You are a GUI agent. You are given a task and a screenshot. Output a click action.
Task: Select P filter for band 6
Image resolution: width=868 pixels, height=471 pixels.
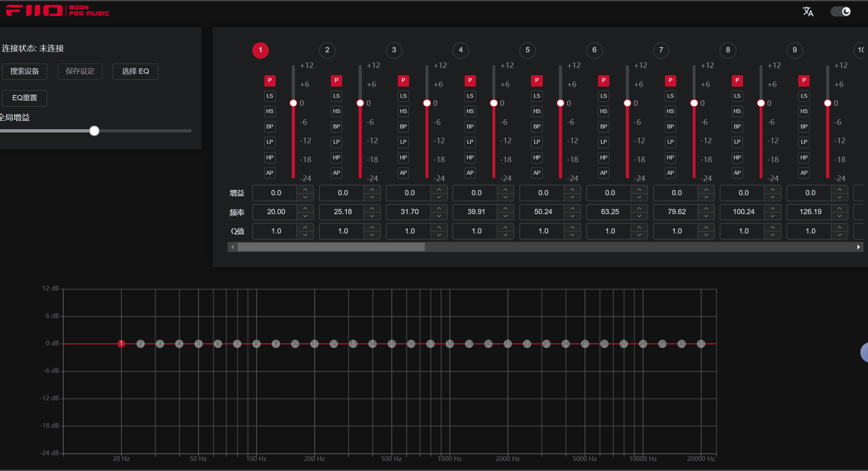(604, 81)
